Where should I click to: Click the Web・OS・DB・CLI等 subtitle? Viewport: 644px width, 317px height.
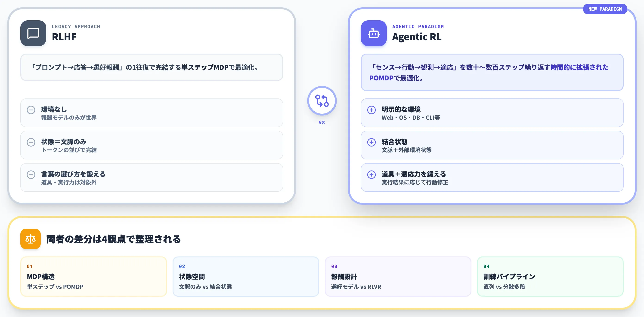pos(411,118)
